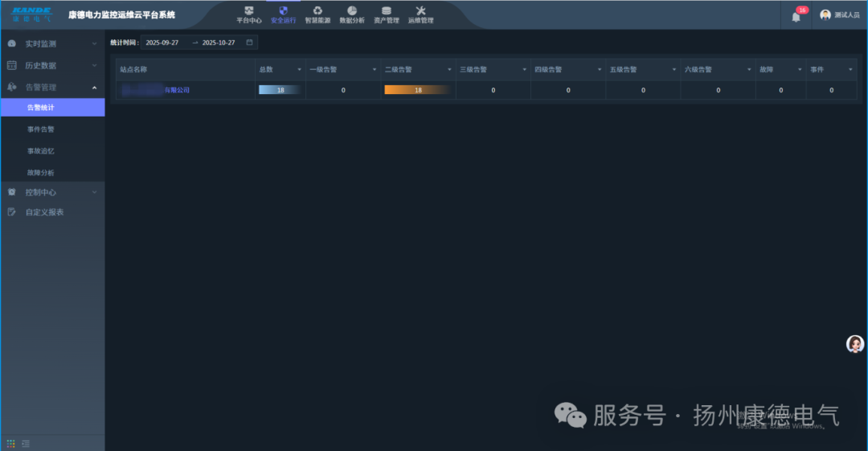The width and height of the screenshot is (868, 451).
Task: Open the 运维管理 tools icon
Action: tap(420, 10)
